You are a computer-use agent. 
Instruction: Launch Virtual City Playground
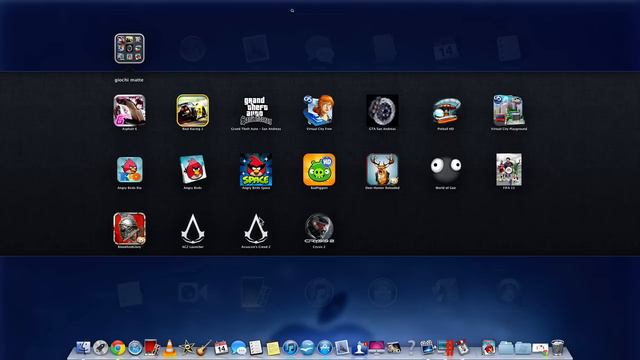pos(509,111)
